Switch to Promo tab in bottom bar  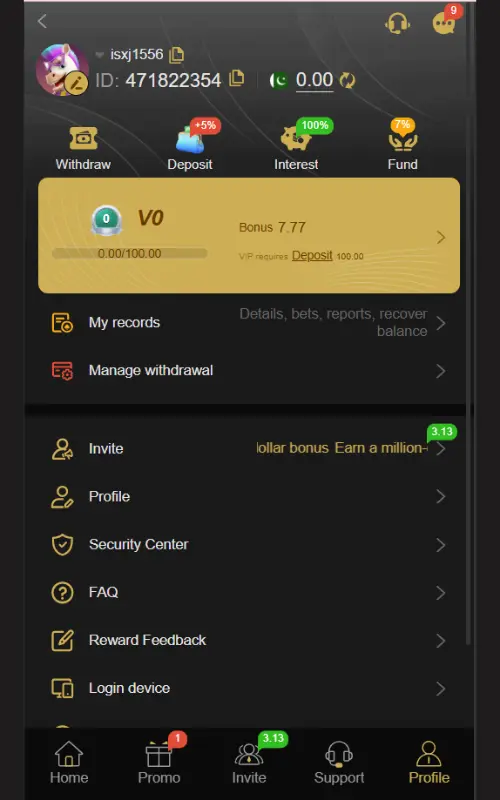tap(159, 763)
